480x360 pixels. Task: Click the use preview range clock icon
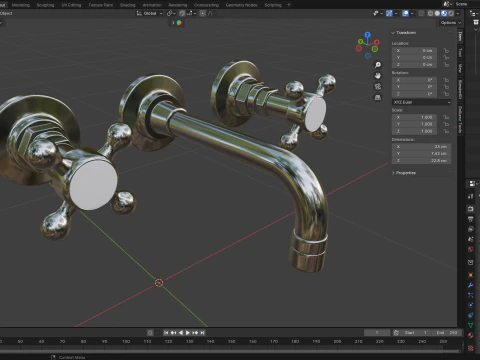(396, 333)
